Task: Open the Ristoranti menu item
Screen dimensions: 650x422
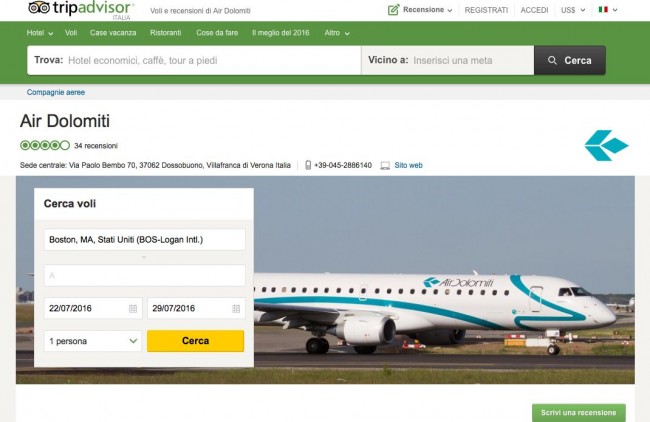Action: point(165,33)
